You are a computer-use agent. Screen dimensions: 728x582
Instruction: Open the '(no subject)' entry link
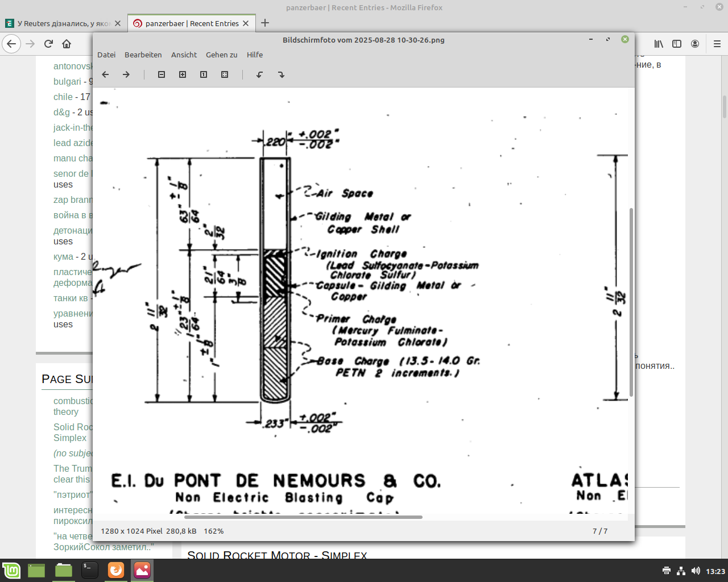73,453
